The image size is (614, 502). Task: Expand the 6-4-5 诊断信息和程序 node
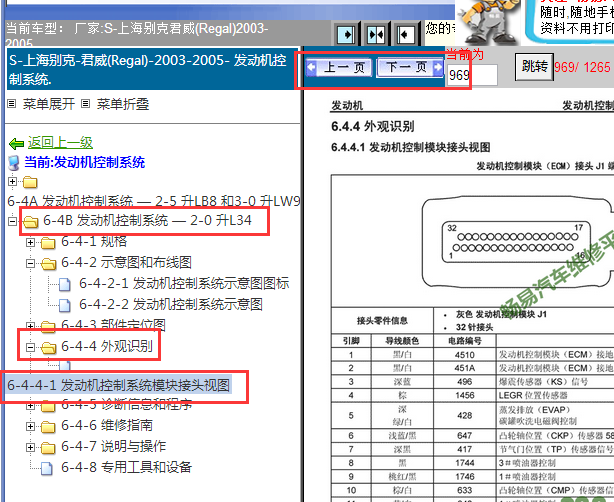coord(30,406)
